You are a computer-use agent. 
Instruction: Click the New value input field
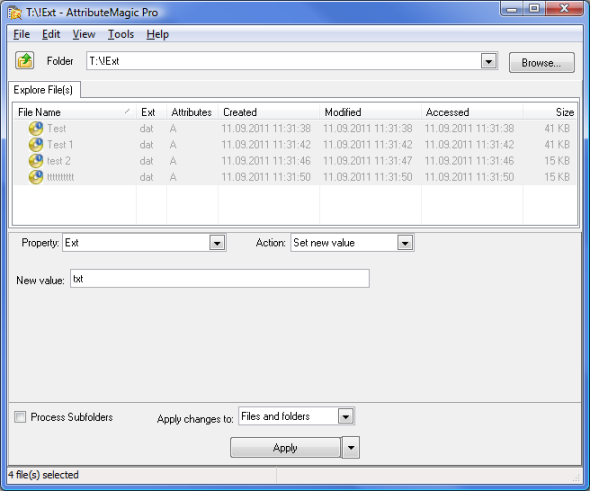pos(220,279)
